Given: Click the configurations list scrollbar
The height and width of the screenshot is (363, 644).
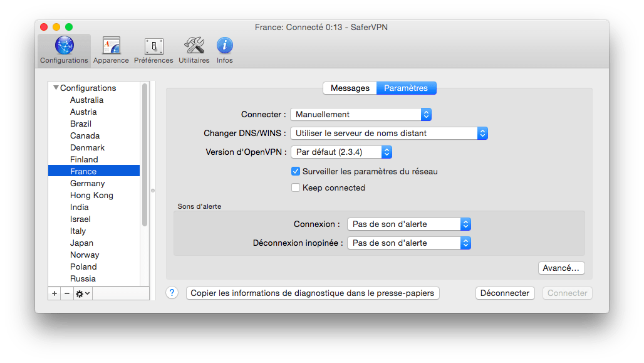Looking at the screenshot, I should coord(145,155).
